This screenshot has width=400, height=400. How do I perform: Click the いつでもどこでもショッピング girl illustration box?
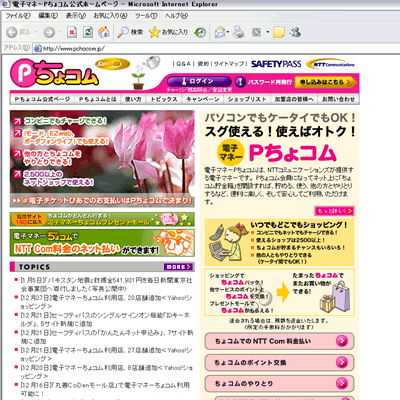tap(279, 242)
